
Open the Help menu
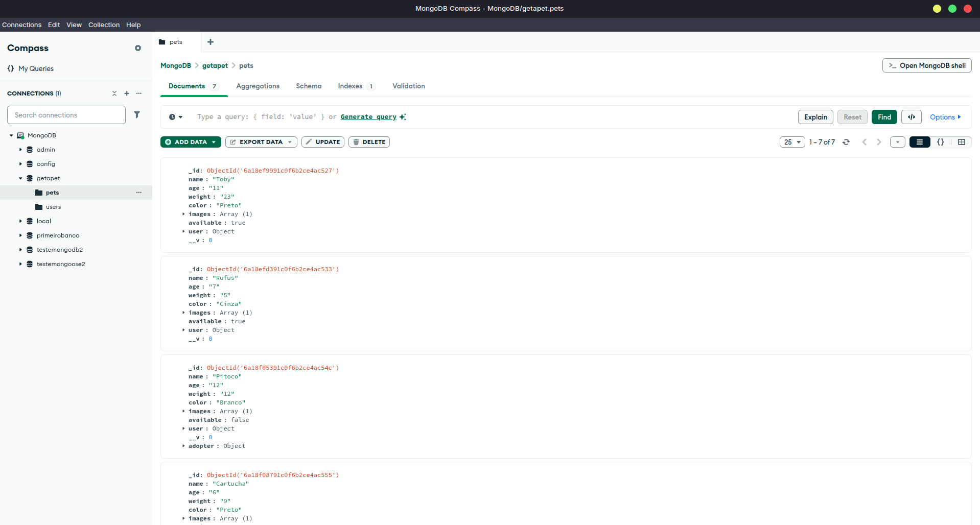click(x=133, y=25)
